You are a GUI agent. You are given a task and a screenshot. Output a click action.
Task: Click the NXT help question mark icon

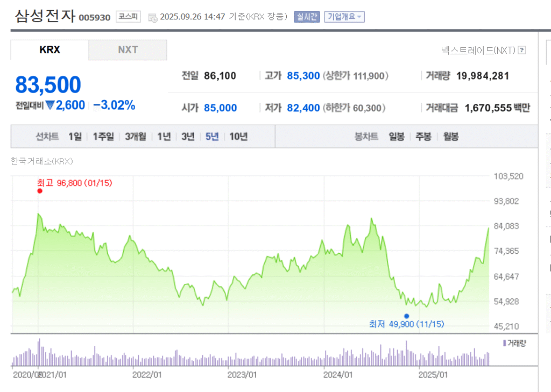(x=521, y=51)
